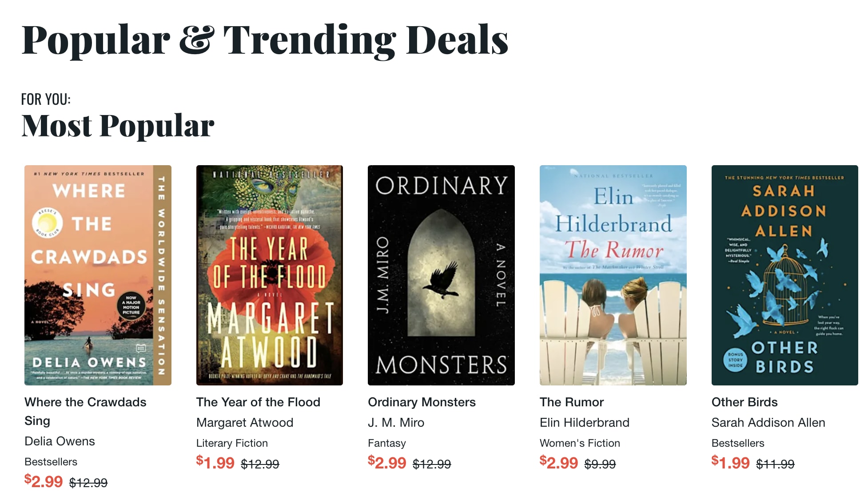This screenshot has height=492, width=868.
Task: Open the Other Birds title link
Action: (x=744, y=402)
